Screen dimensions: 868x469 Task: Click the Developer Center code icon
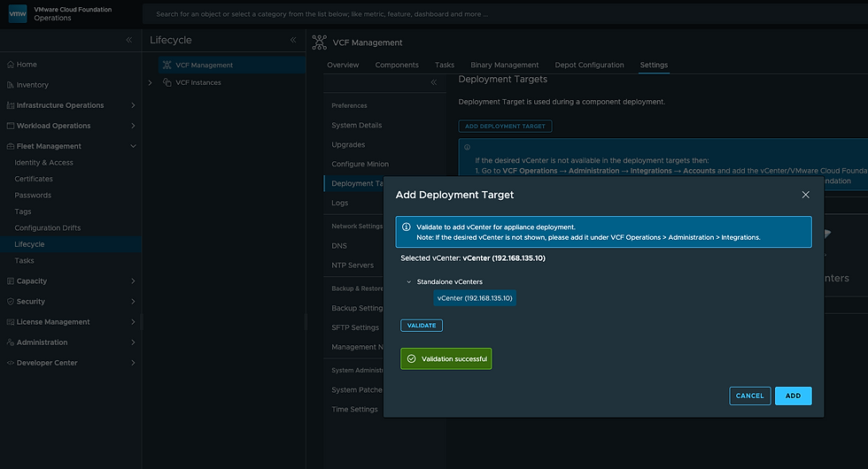(11, 364)
